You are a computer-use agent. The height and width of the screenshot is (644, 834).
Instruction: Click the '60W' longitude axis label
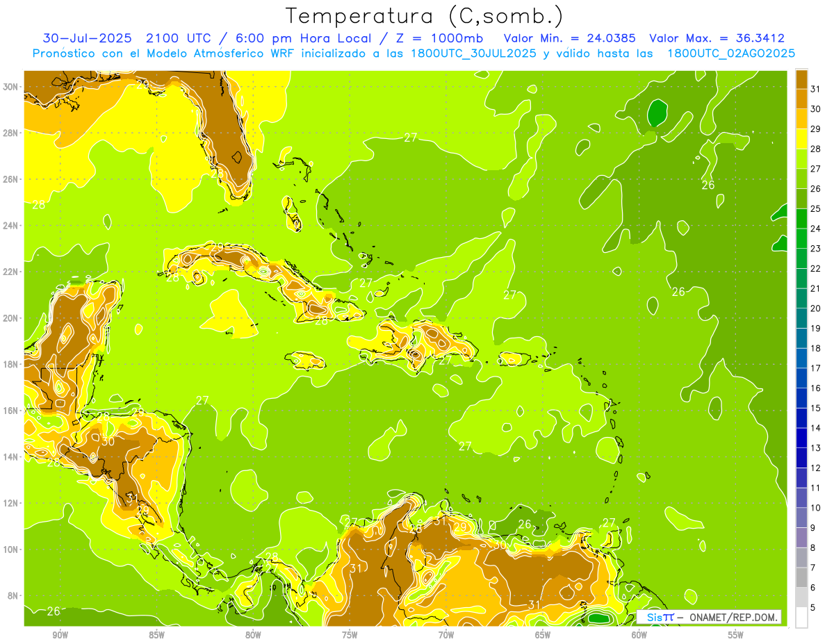click(x=639, y=635)
